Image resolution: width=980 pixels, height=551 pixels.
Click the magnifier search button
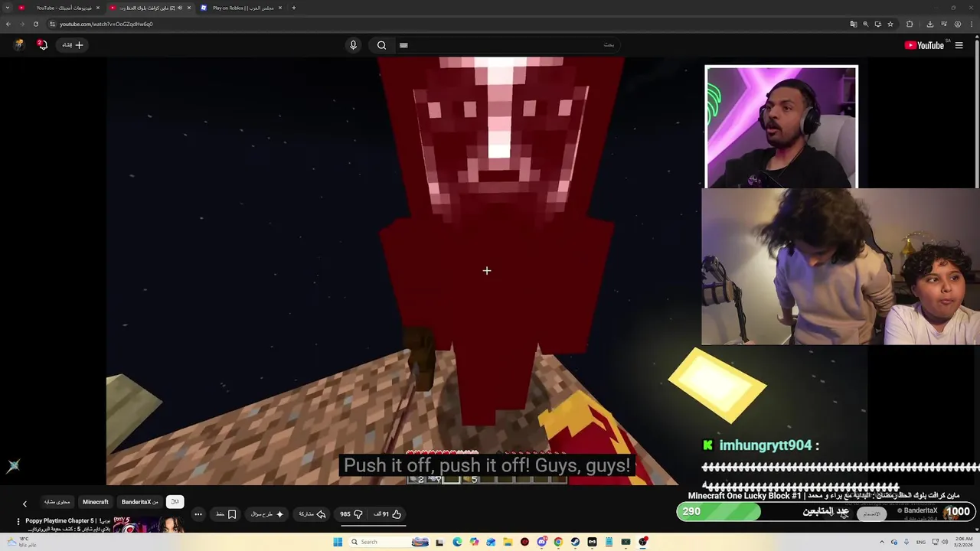[x=381, y=45]
